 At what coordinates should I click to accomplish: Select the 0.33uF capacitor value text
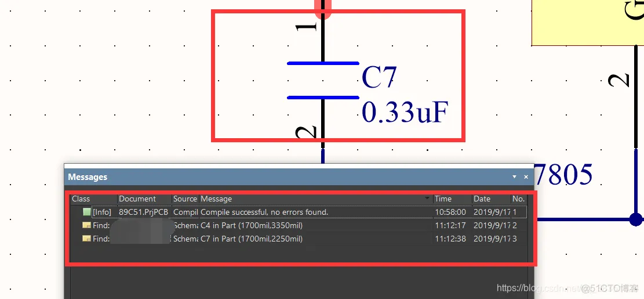(405, 113)
